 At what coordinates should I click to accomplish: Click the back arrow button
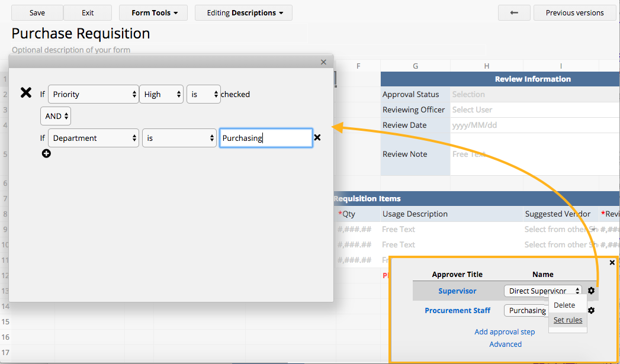514,12
